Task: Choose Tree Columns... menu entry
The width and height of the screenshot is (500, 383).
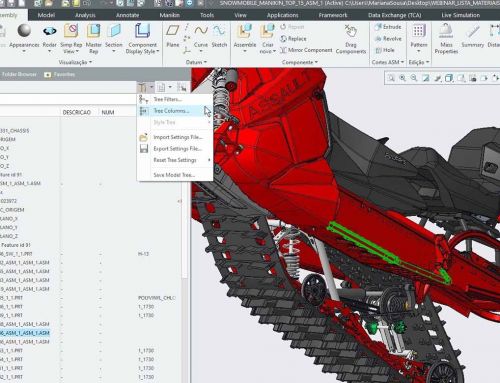Action: tap(175, 111)
